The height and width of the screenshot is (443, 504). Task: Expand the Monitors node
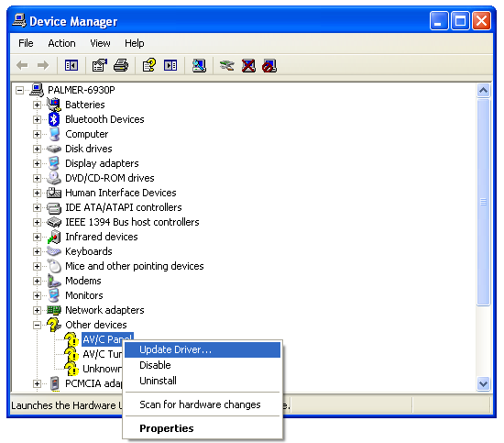(x=37, y=295)
